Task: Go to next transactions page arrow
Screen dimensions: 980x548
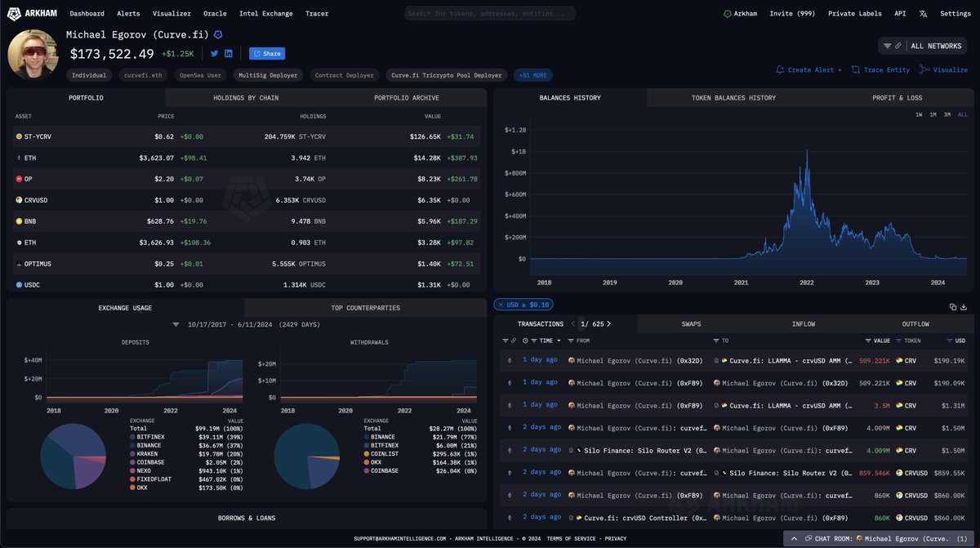Action: (x=608, y=324)
